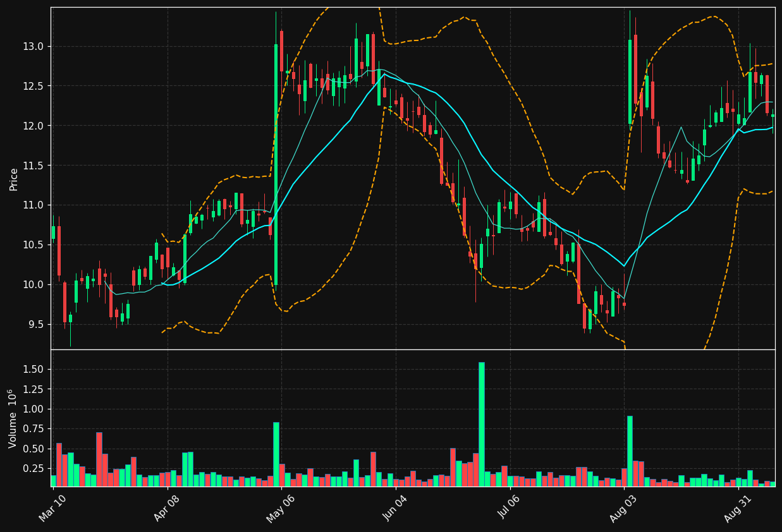
Task: Click the May 06 date label
Action: [281, 508]
